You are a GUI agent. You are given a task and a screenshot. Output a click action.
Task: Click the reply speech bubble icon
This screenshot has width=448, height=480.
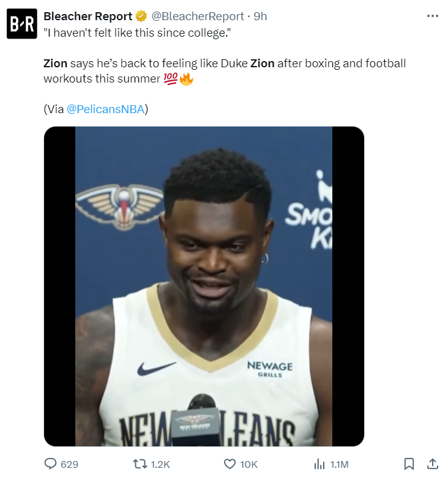51,464
